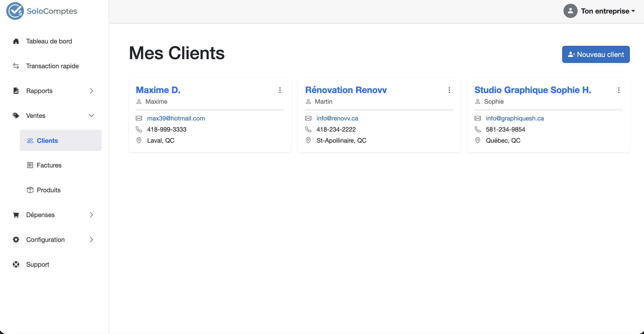The image size is (644, 334).
Task: Open kebab menu on Maxime D. card
Action: [x=280, y=90]
